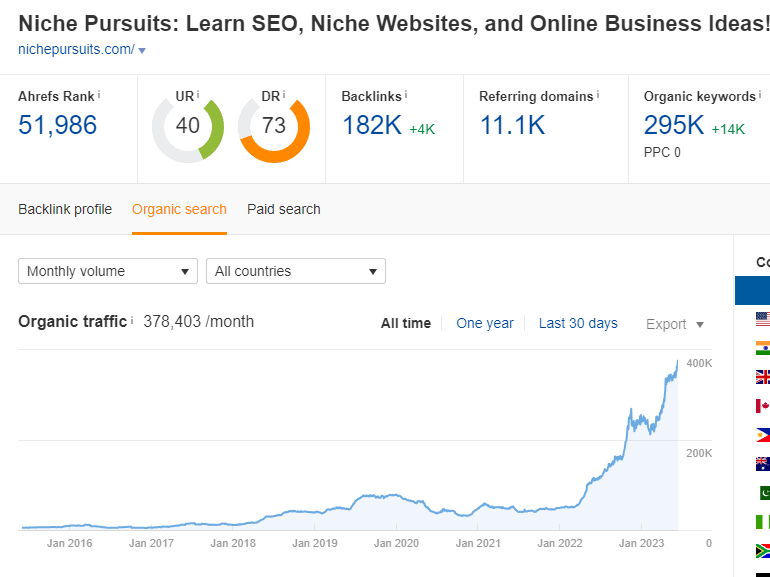The width and height of the screenshot is (770, 577).
Task: Open the 11.1K referring domains value
Action: [512, 125]
